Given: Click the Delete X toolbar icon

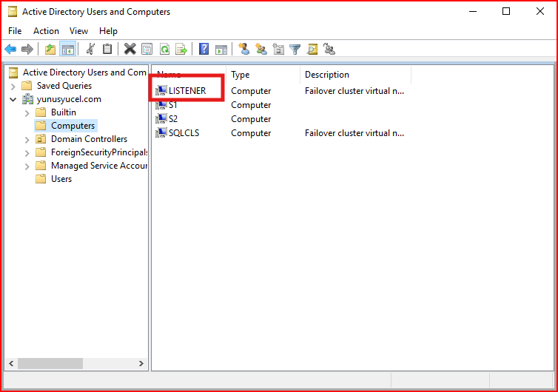Looking at the screenshot, I should [130, 49].
